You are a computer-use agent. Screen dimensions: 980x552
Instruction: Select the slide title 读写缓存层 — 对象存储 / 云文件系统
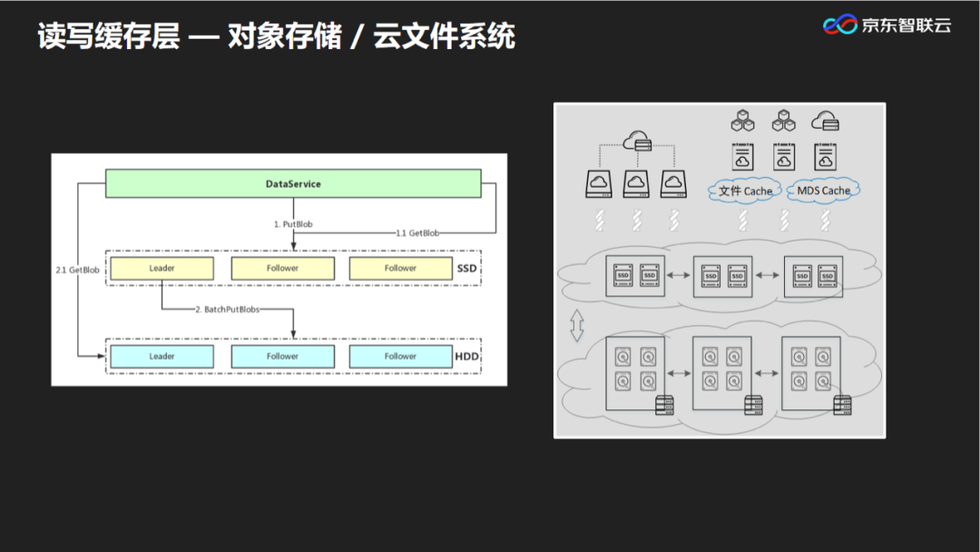coord(276,35)
